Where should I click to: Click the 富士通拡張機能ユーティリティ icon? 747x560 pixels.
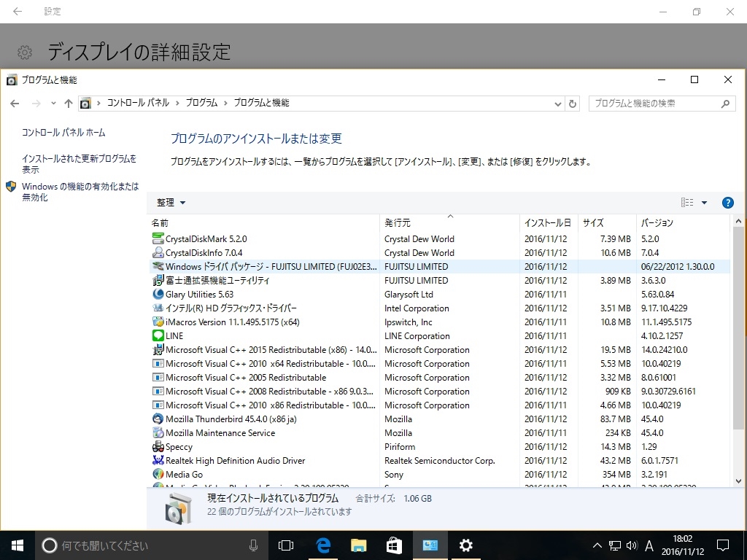[158, 280]
